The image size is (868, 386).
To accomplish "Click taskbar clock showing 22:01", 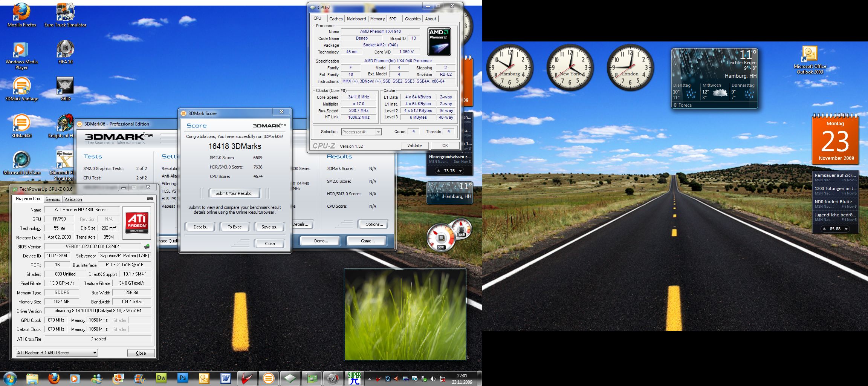I will 462,379.
